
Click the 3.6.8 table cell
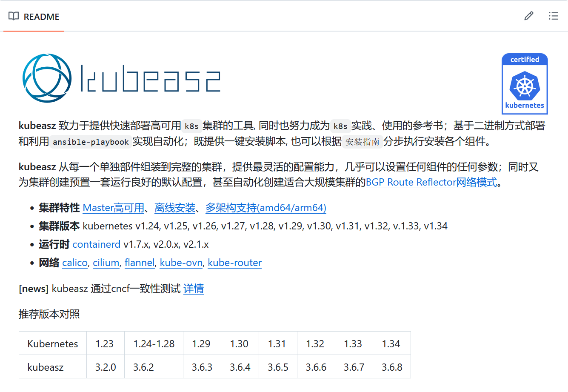click(x=392, y=367)
